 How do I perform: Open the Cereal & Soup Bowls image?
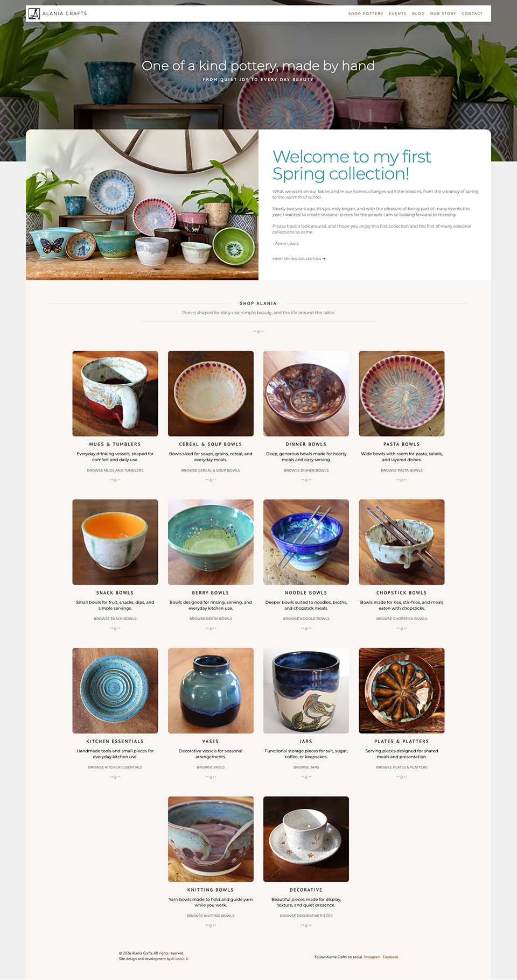[211, 393]
